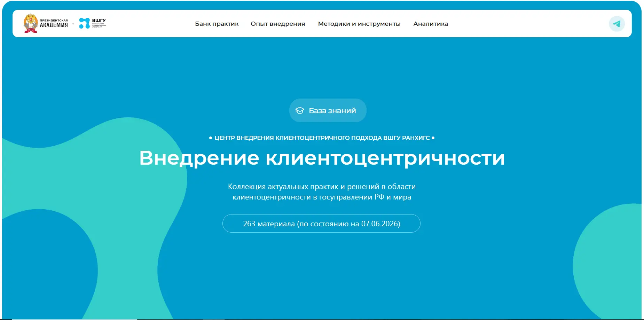This screenshot has width=644, height=320.
Task: Click the graduation cap icon in База знаний
Action: click(x=300, y=110)
